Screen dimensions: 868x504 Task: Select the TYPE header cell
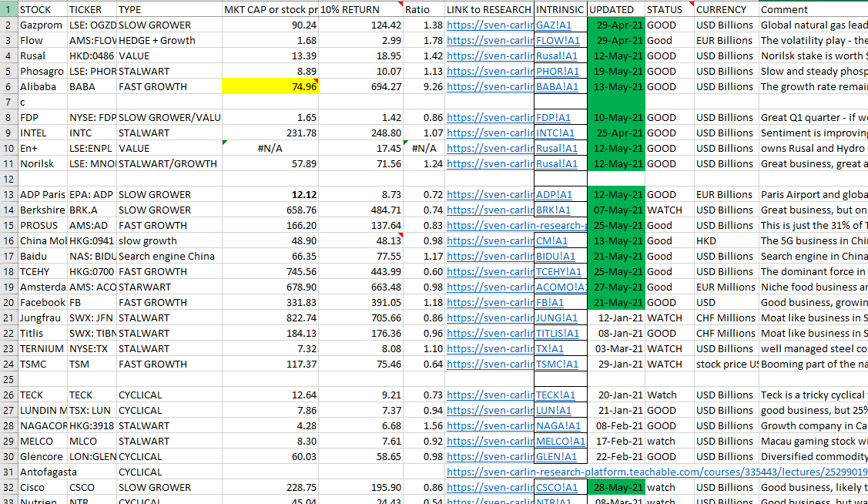click(169, 9)
